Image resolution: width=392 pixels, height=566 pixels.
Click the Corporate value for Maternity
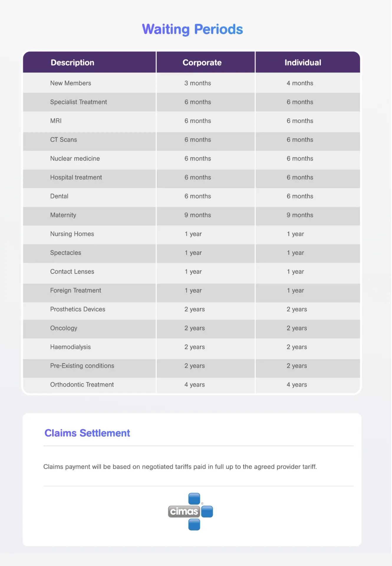pos(197,215)
